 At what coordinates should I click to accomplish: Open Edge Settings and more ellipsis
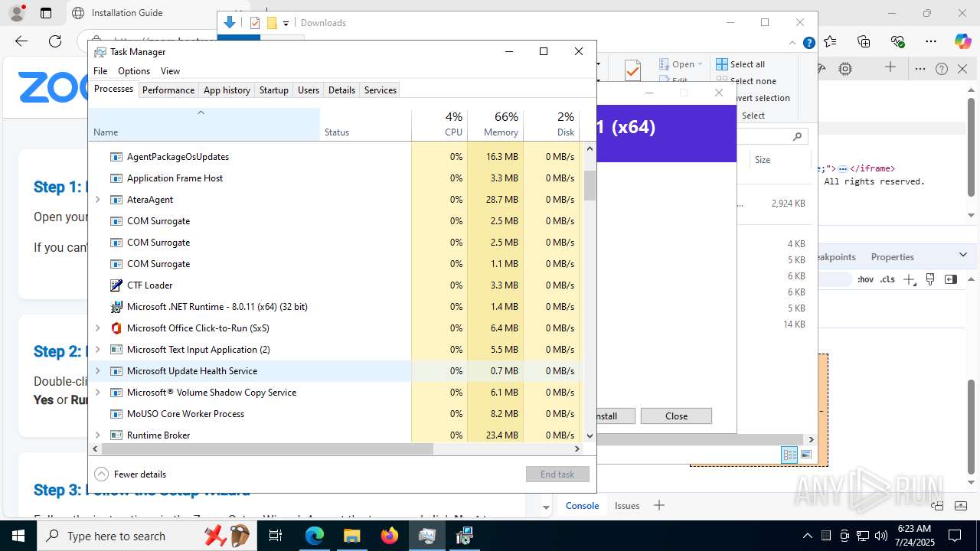[931, 41]
